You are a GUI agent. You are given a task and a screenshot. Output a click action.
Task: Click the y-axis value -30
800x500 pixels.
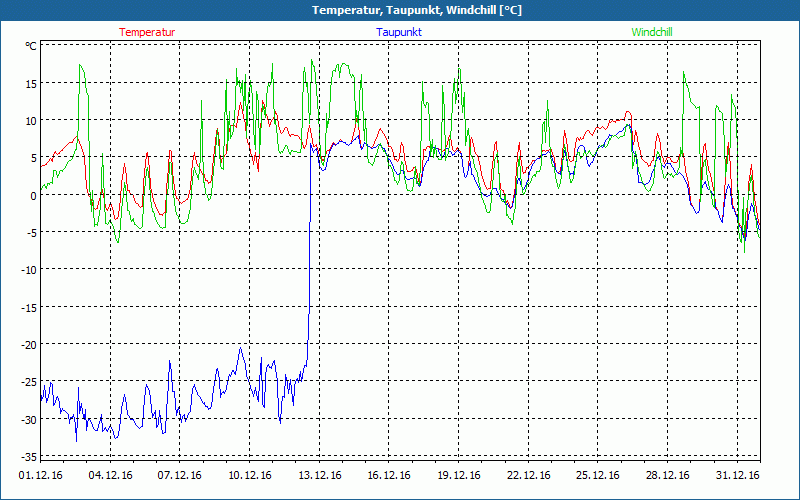click(29, 419)
